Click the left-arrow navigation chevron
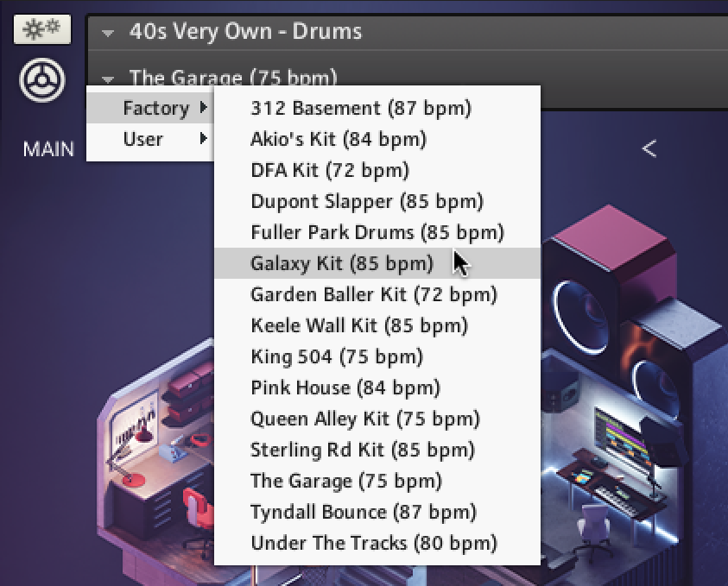The height and width of the screenshot is (586, 728). tap(649, 148)
